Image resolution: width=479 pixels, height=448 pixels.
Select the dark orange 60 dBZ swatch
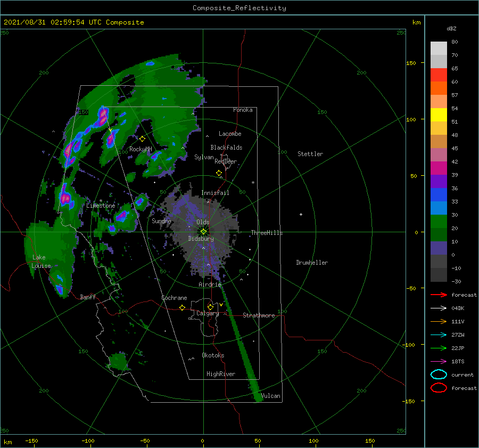pos(439,88)
